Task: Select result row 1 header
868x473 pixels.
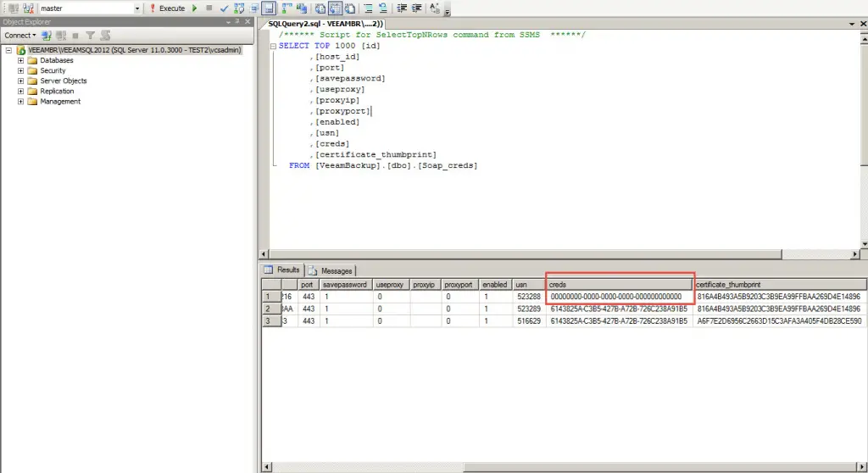Action: pos(271,297)
